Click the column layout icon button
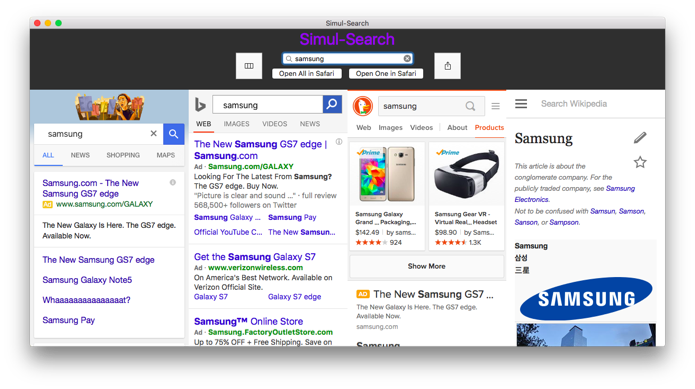The width and height of the screenshot is (695, 389). pyautogui.click(x=249, y=66)
